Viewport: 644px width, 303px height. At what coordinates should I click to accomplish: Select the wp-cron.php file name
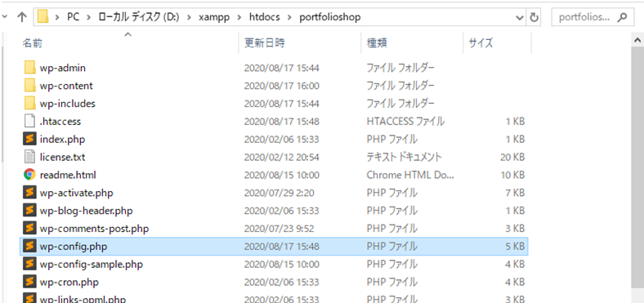pyautogui.click(x=69, y=282)
